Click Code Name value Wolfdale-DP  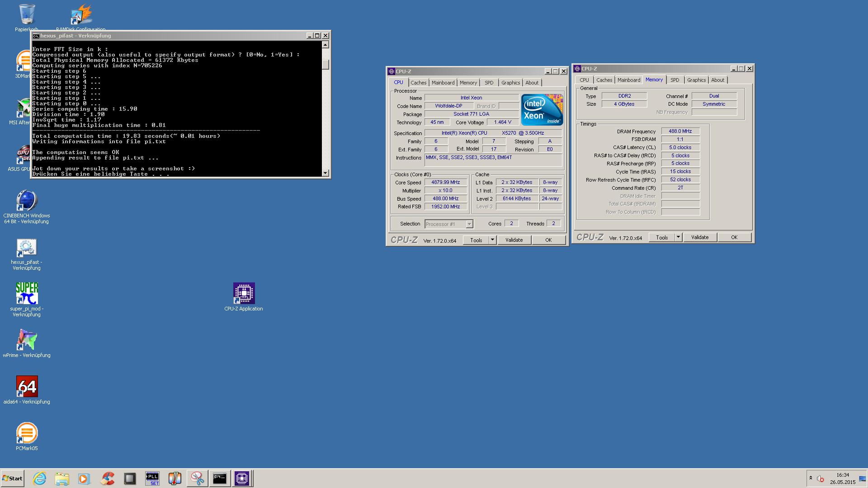(x=449, y=106)
